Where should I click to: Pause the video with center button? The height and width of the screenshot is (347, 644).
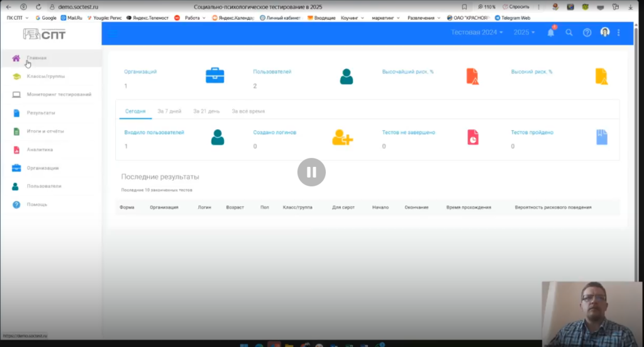click(x=311, y=172)
